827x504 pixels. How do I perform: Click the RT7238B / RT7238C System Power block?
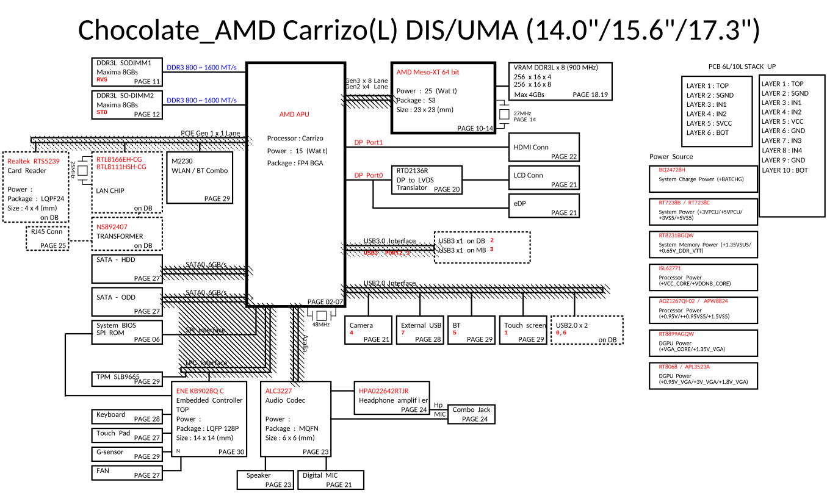pos(704,213)
